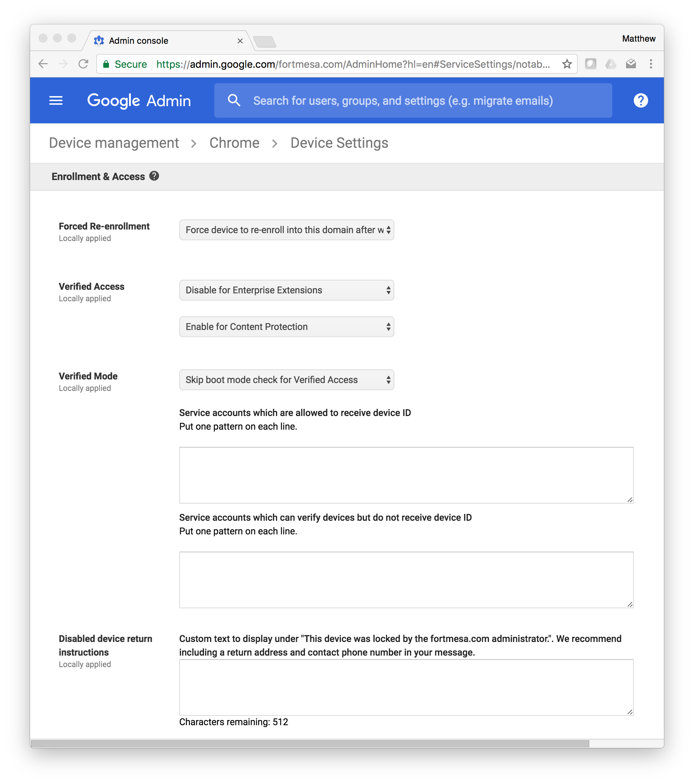Click the green Secure lock icon

pyautogui.click(x=106, y=64)
